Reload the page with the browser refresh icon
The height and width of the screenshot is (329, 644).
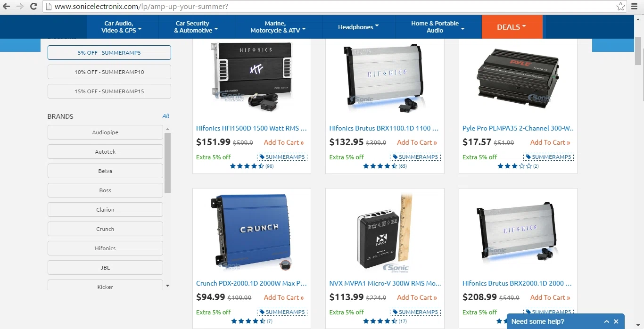click(33, 7)
